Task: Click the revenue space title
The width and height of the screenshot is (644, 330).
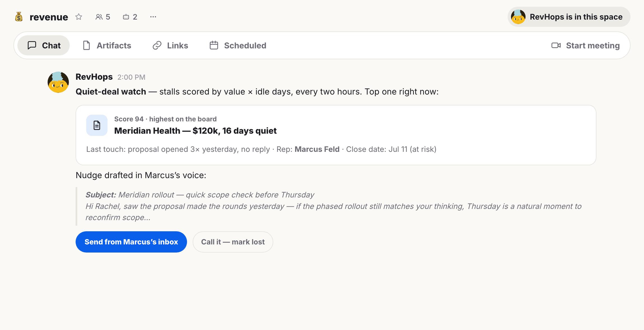Action: 49,17
